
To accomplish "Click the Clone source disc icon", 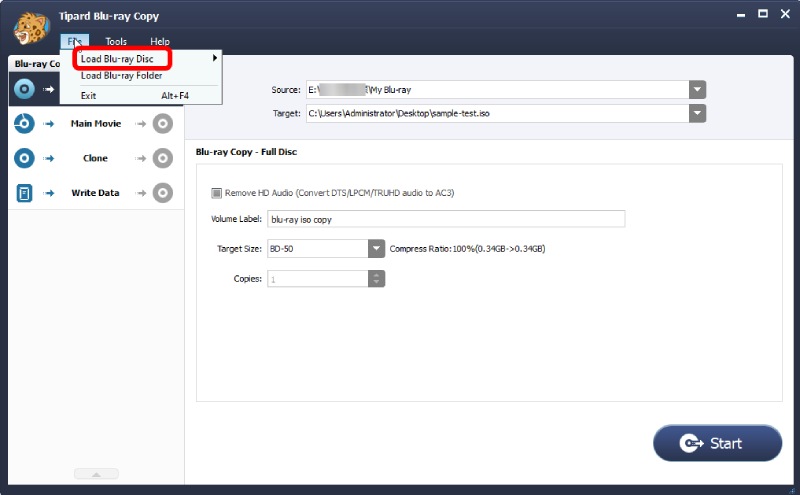I will pyautogui.click(x=24, y=158).
